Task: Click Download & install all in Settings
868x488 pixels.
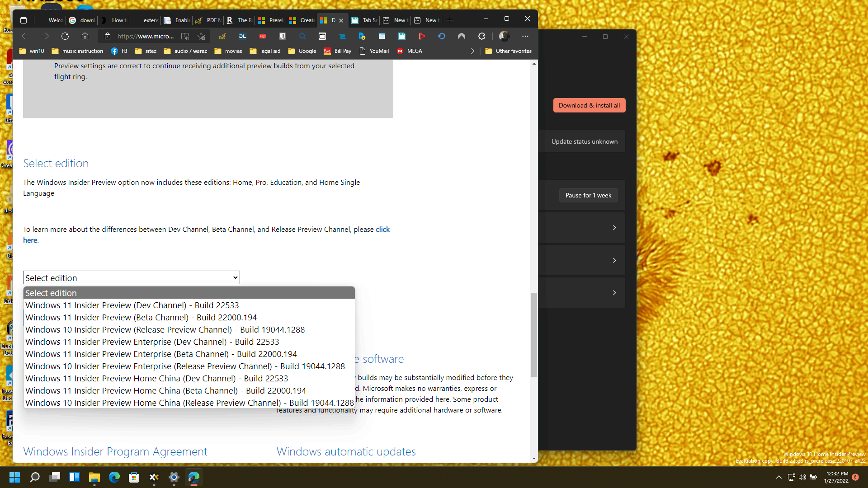Action: [589, 105]
